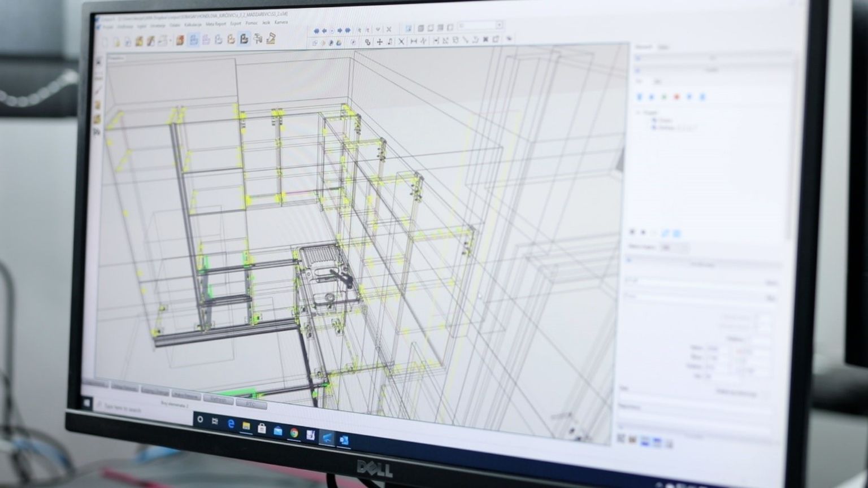This screenshot has height=488, width=868.
Task: Expand the project tree root node
Action: pyautogui.click(x=639, y=112)
